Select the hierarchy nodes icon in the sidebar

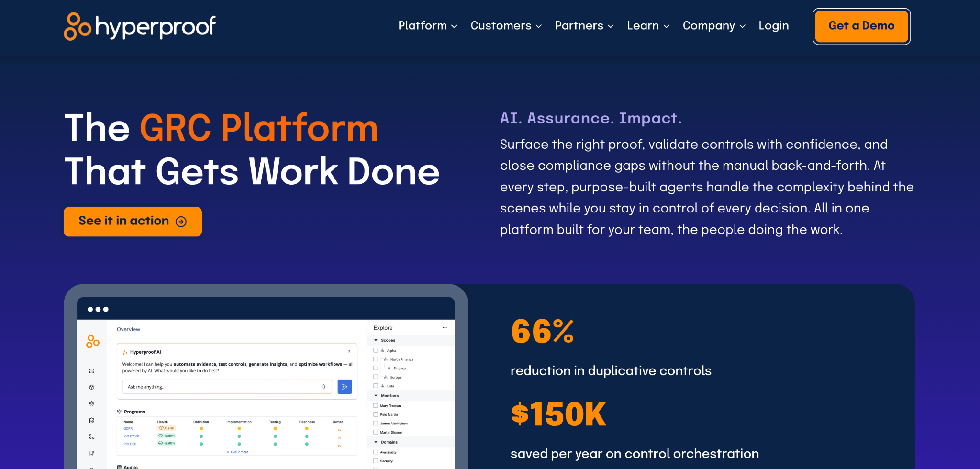click(x=91, y=437)
